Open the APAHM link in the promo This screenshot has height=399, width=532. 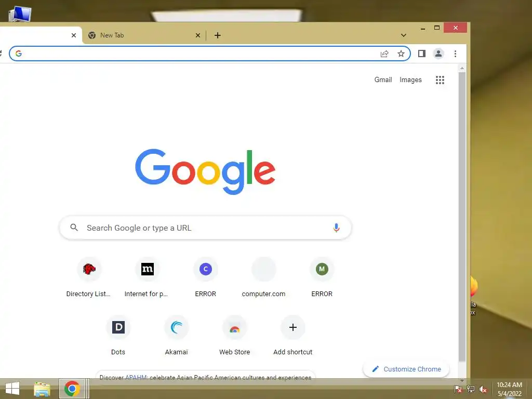(136, 378)
